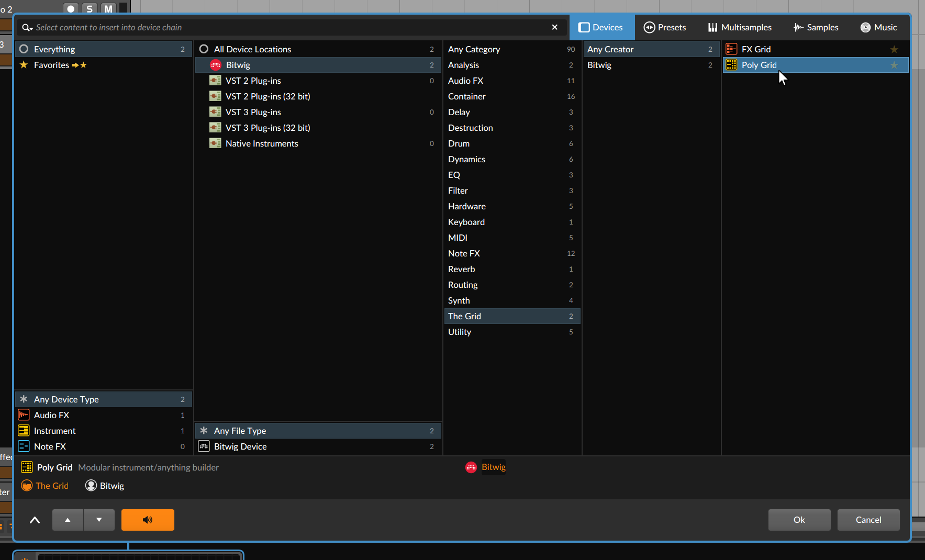Click the Native Instruments location icon
The height and width of the screenshot is (560, 925).
[215, 143]
